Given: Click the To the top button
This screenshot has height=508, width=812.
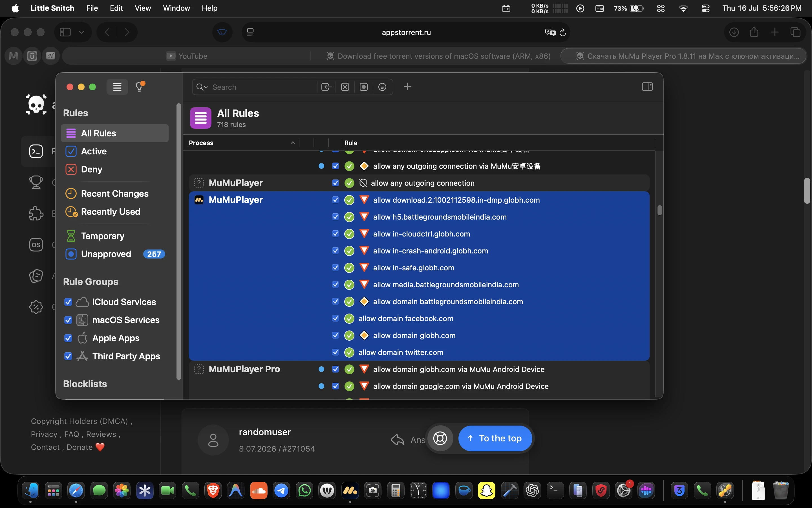Looking at the screenshot, I should click(x=495, y=438).
